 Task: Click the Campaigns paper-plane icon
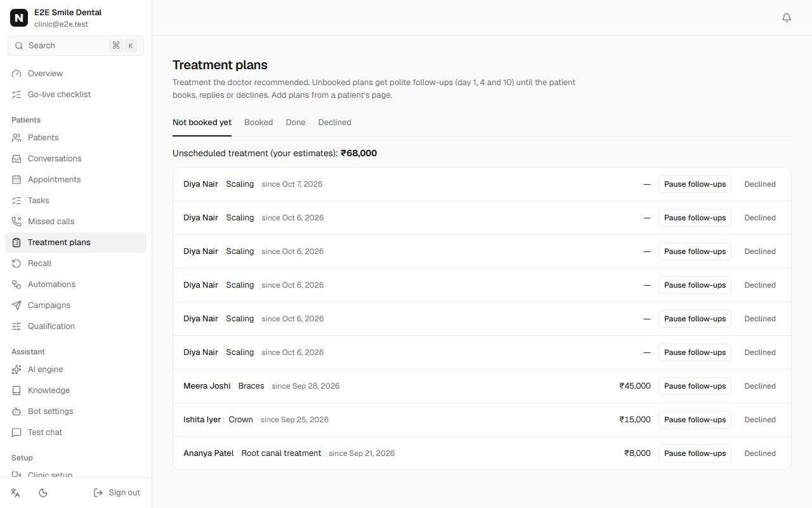click(16, 305)
